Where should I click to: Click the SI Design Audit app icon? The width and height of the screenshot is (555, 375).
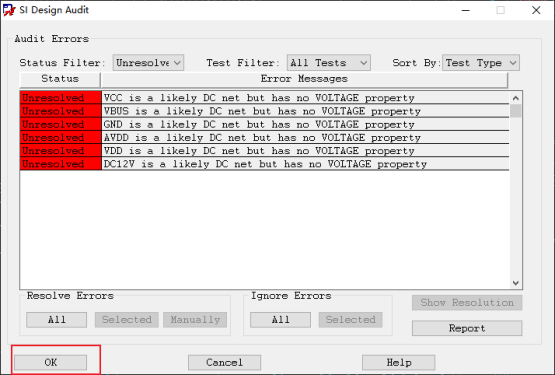(x=9, y=10)
